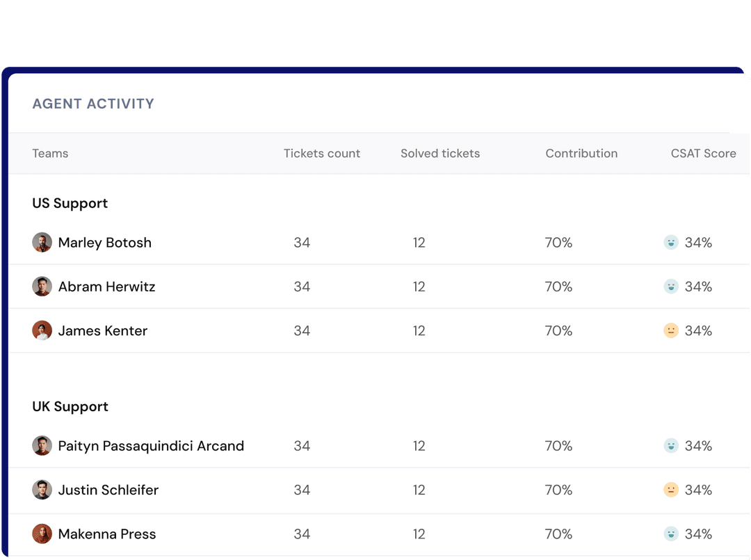Click Makenna Press's profile picture
Viewport: 751px width, 560px height.
(42, 534)
